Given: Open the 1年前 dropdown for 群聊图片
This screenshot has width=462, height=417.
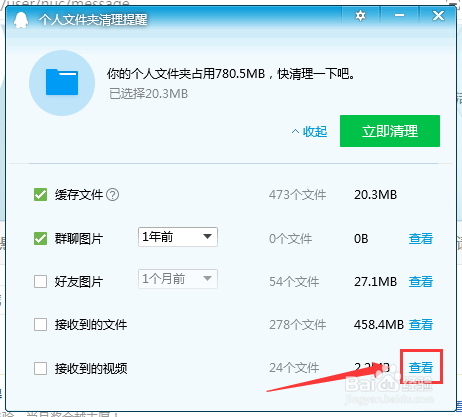Looking at the screenshot, I should point(178,237).
